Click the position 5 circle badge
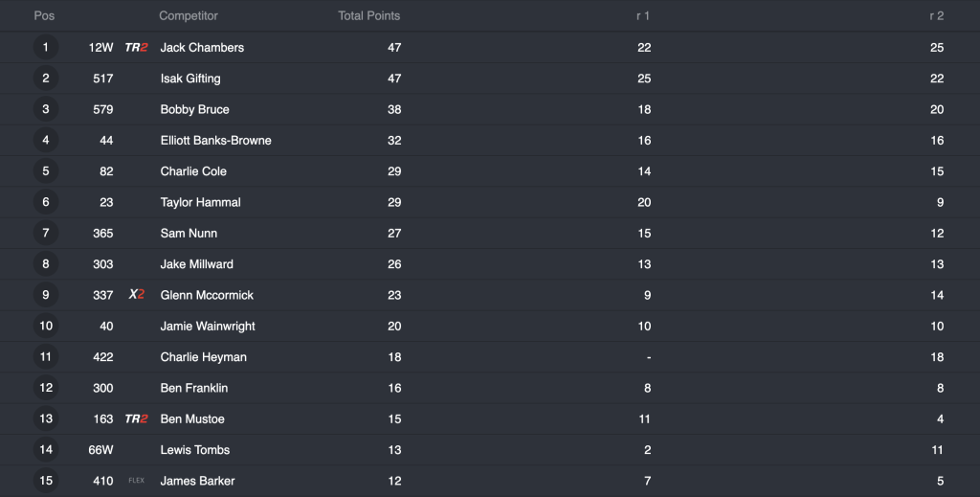The width and height of the screenshot is (980, 497). coord(45,171)
